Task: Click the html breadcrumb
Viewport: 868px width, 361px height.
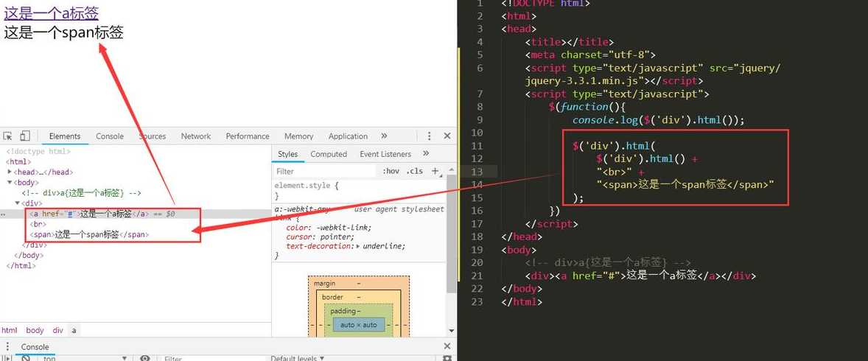Action: (10, 330)
